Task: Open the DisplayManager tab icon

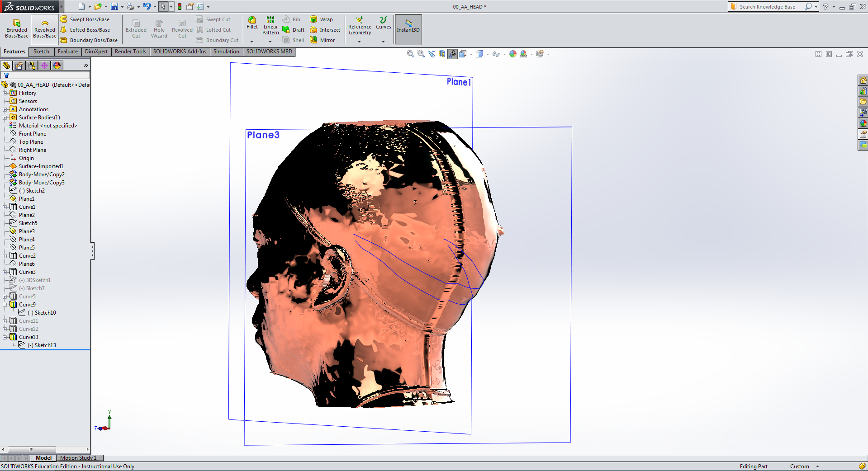Action: coord(57,66)
